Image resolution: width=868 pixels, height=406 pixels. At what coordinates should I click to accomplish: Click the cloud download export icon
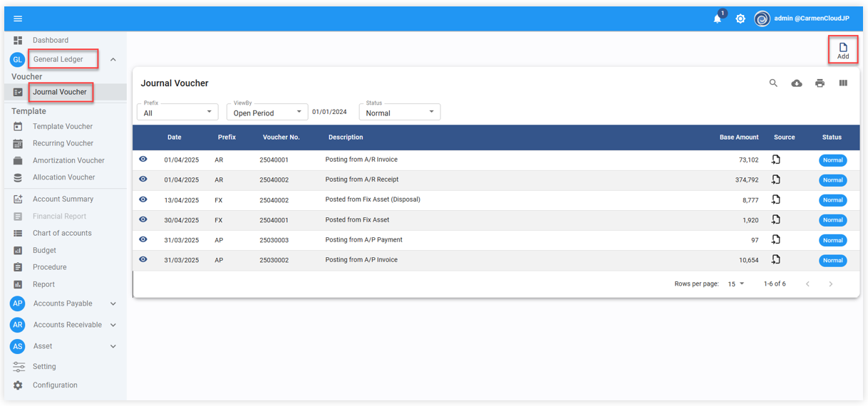click(x=797, y=83)
